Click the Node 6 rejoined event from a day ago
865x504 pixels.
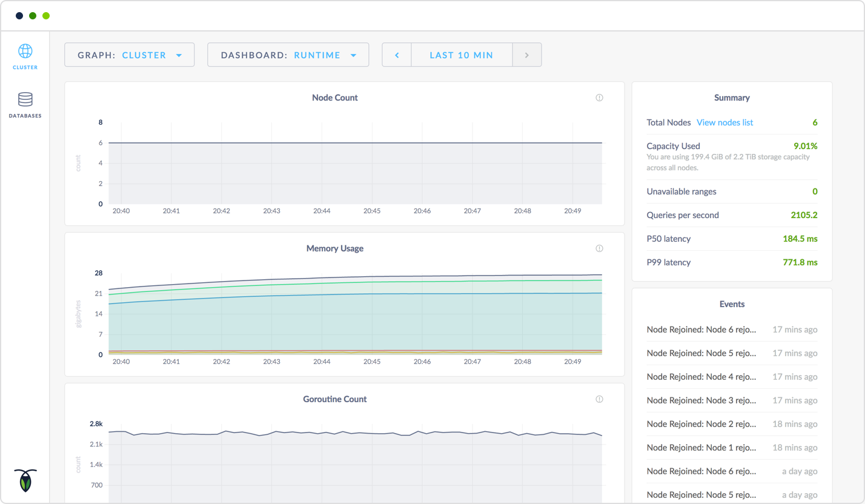pos(701,471)
